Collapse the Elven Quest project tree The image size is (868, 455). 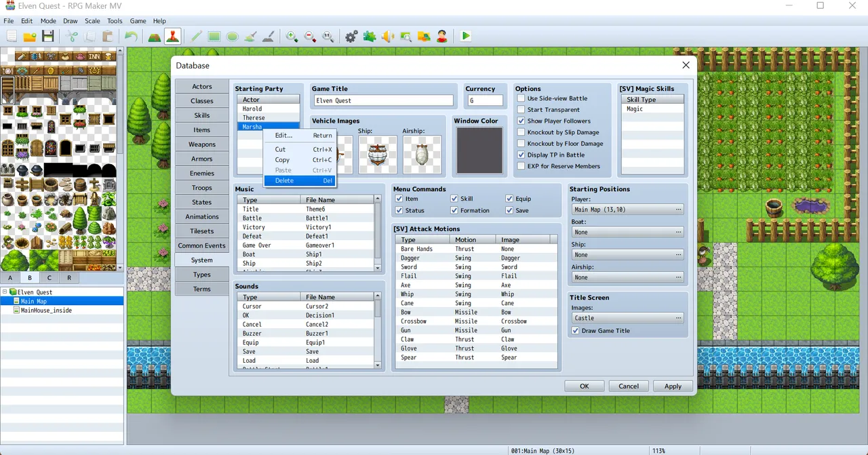(x=5, y=292)
